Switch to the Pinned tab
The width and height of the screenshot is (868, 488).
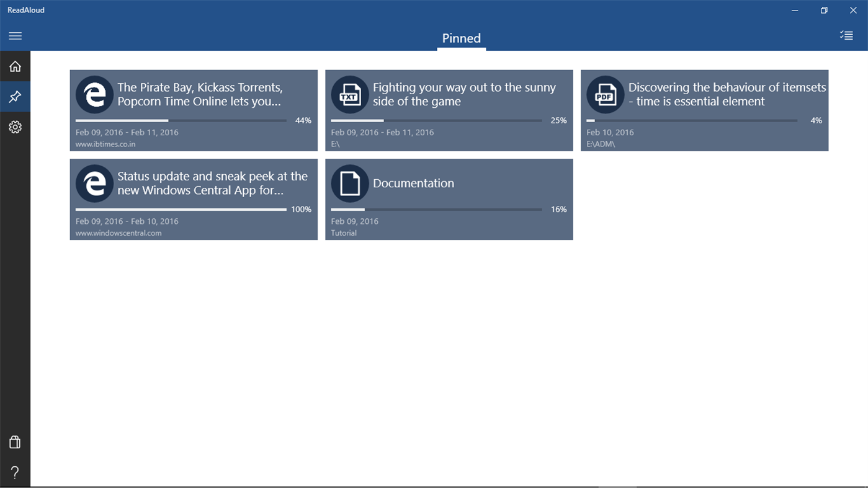click(x=461, y=38)
